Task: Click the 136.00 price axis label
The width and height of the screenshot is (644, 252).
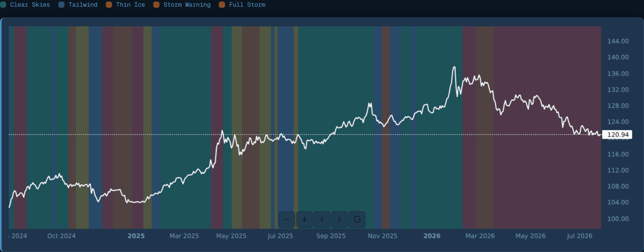Action: pos(618,74)
